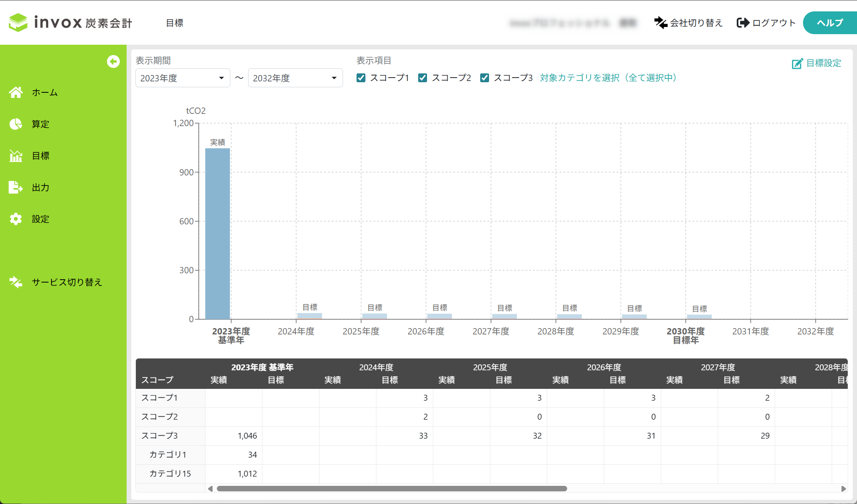Click the scrollbar right arrow of table
The image size is (857, 504).
point(843,488)
